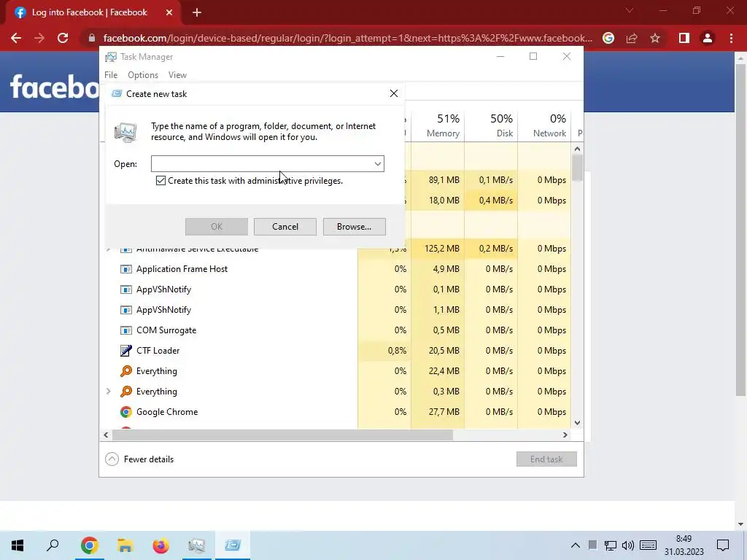Open the tab search chevron in Chrome

[x=630, y=10]
